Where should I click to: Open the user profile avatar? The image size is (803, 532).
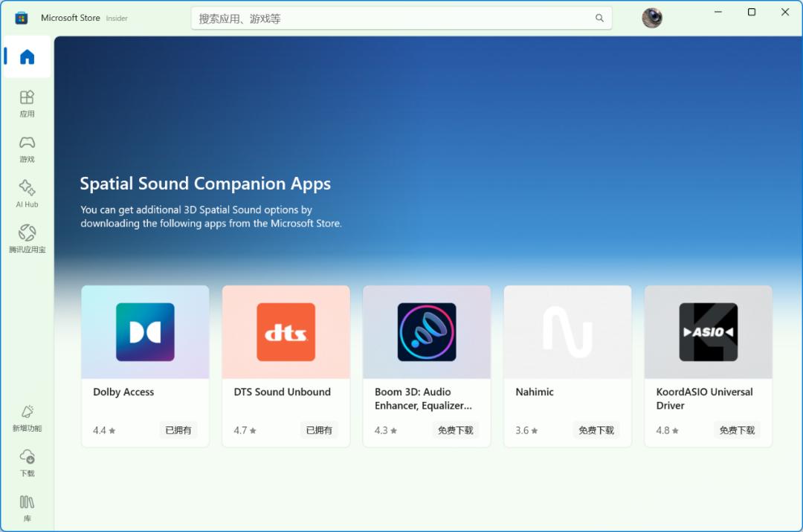652,18
